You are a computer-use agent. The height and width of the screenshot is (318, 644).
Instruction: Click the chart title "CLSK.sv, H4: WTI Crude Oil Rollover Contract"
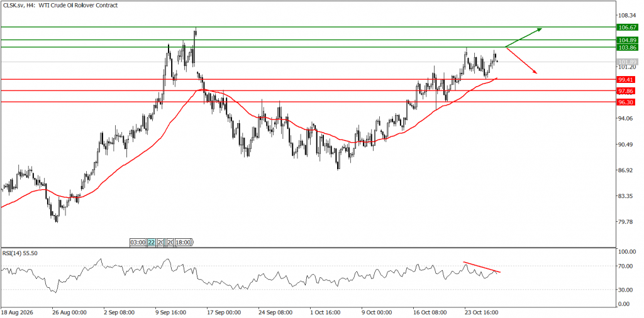coord(60,5)
